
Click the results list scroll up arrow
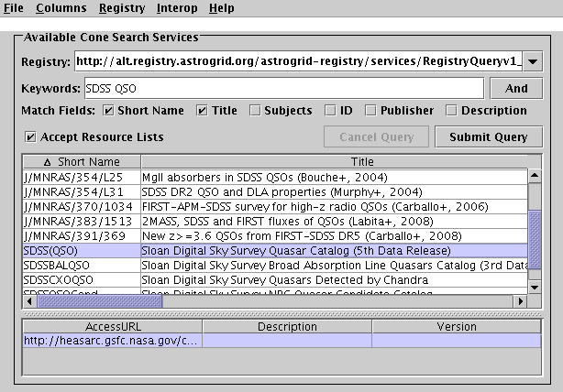coord(535,176)
